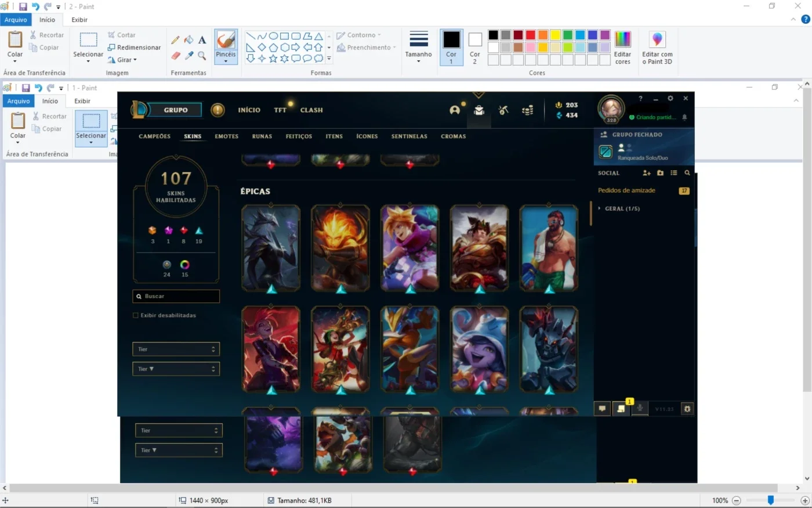
Task: Click the League client settings gear
Action: [x=670, y=99]
